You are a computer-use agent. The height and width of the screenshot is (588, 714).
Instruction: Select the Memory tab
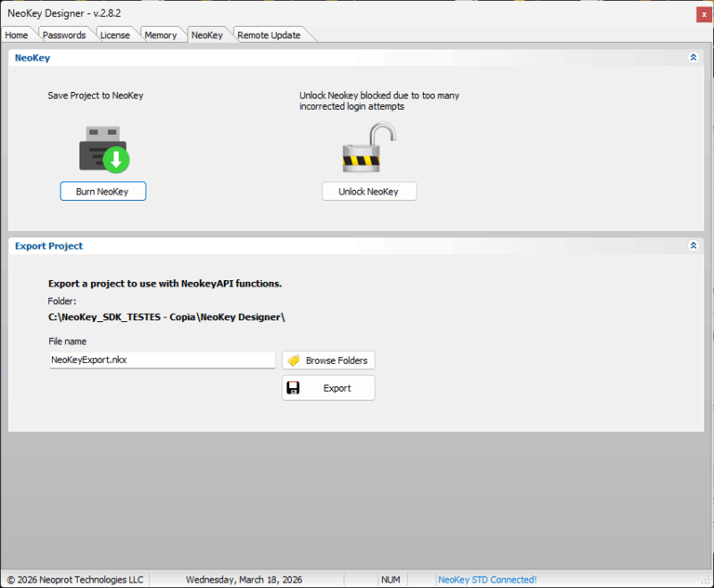(161, 35)
